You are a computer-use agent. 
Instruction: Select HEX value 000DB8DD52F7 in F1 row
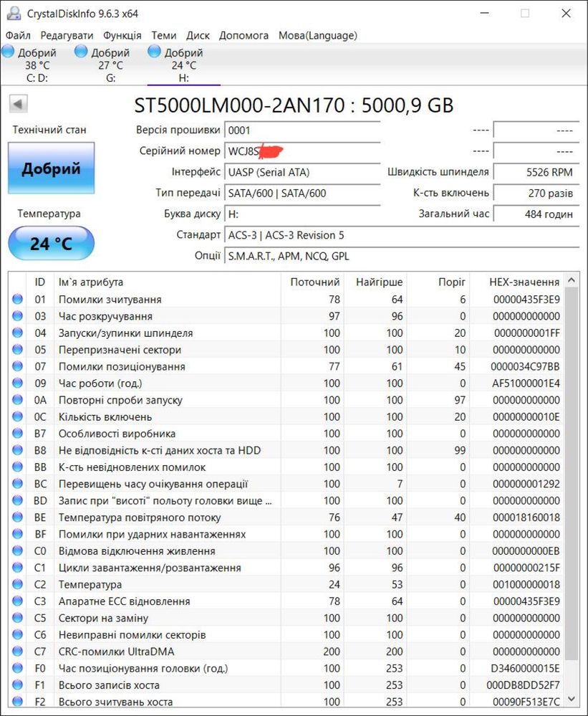coord(523,685)
